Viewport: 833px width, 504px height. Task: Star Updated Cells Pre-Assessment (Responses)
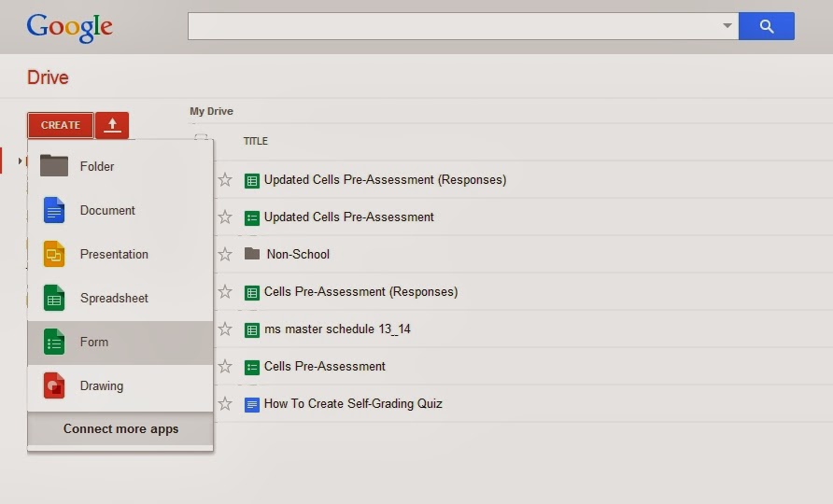(225, 179)
